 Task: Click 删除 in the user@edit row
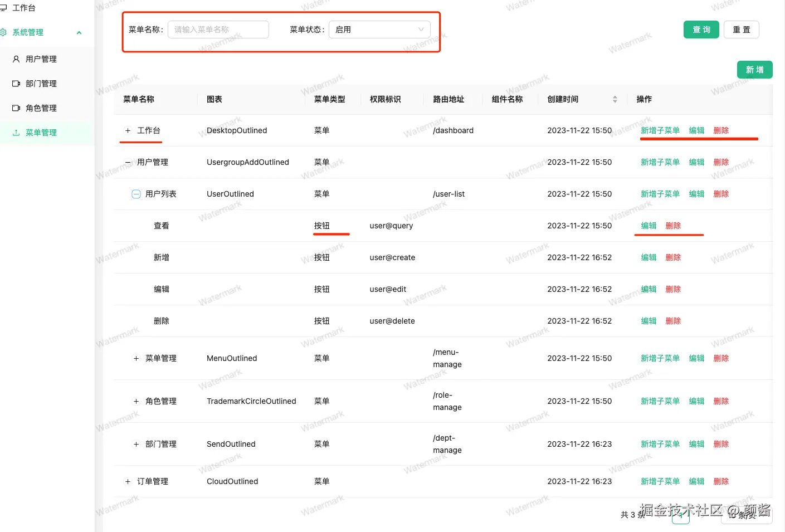673,289
